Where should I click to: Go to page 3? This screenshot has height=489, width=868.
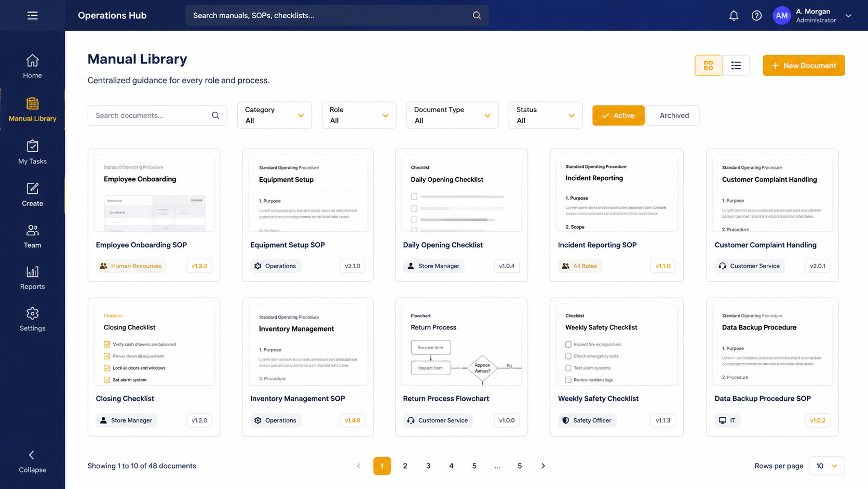[x=428, y=466]
